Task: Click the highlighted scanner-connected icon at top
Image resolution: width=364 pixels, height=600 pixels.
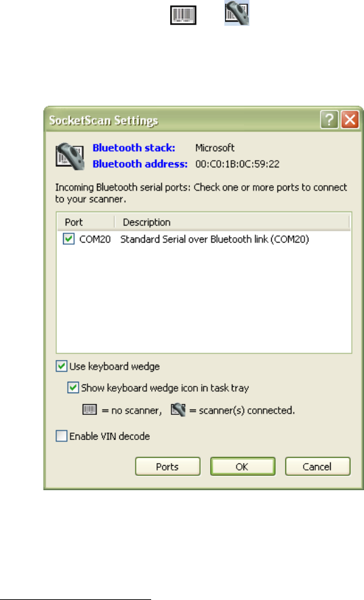Action: click(x=237, y=13)
